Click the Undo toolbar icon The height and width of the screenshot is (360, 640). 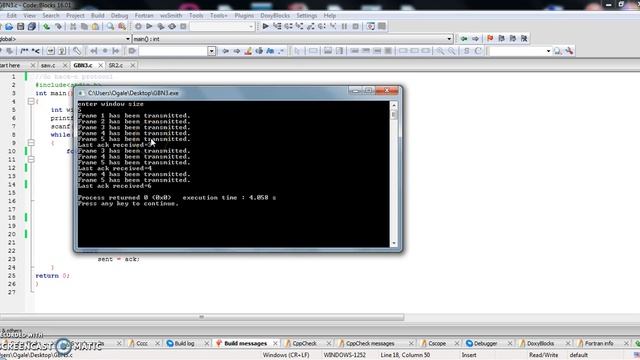click(x=47, y=27)
